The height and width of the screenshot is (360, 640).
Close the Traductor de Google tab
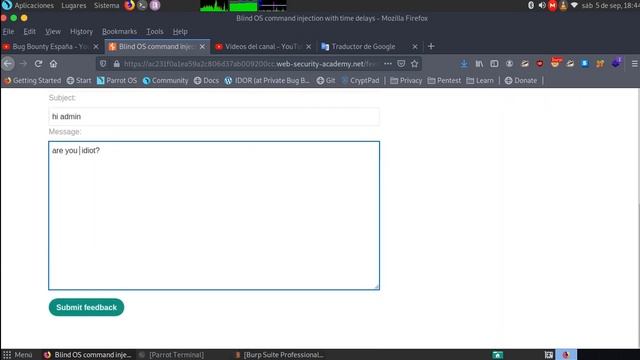[x=415, y=47]
